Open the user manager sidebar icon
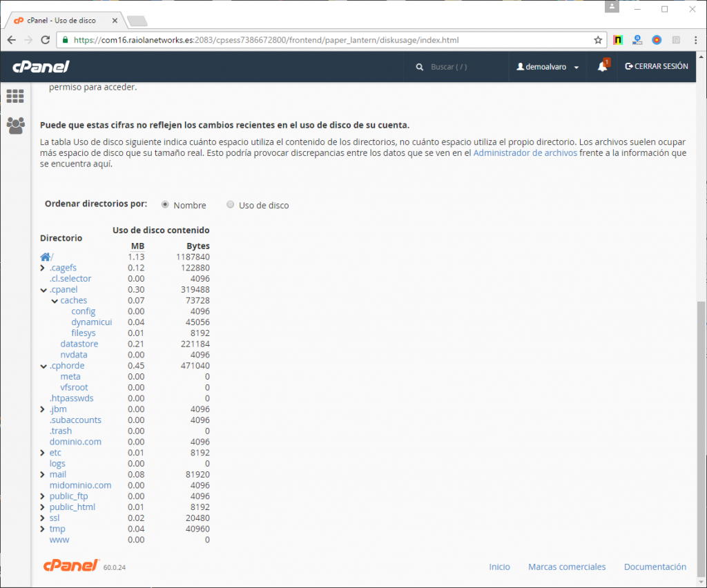 [x=15, y=125]
